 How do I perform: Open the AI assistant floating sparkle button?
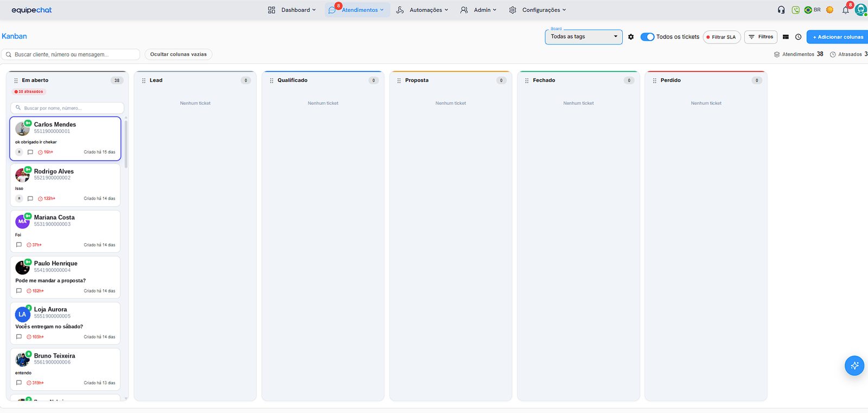pyautogui.click(x=854, y=365)
